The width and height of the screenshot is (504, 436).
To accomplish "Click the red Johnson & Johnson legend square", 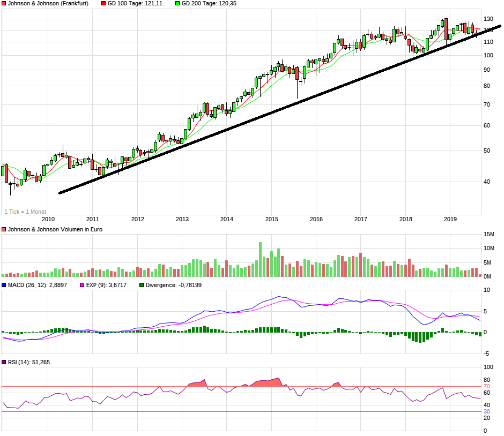I will point(4,3).
